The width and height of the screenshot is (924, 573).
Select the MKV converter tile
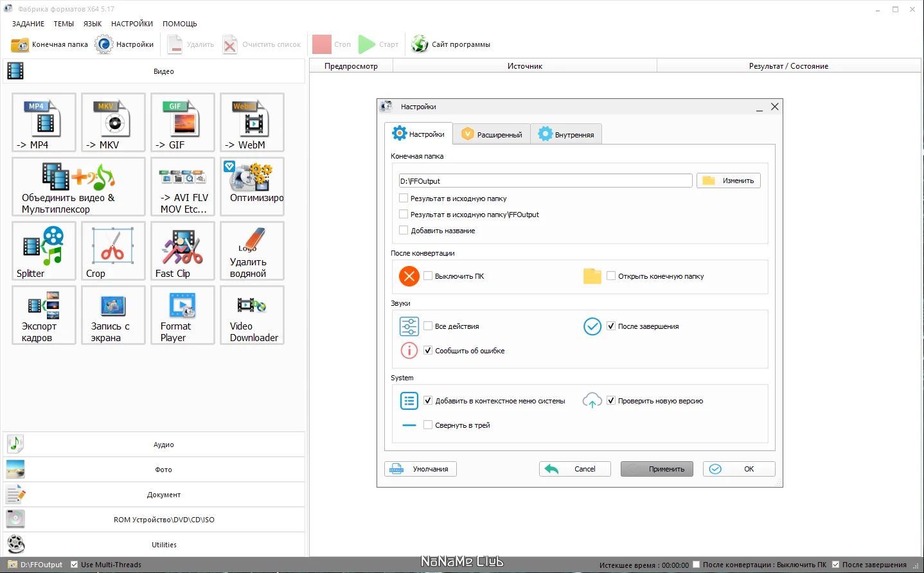[x=113, y=122]
